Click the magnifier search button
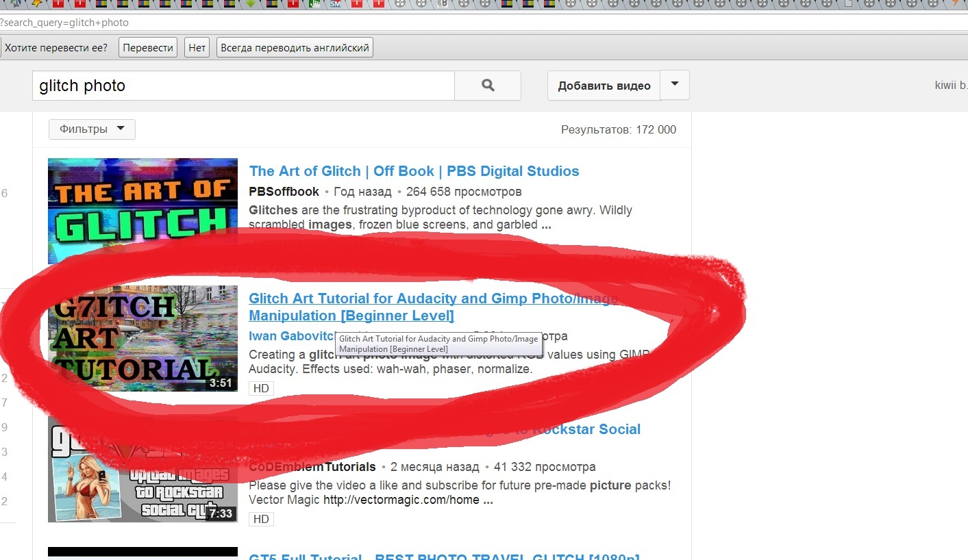The height and width of the screenshot is (560, 968). click(x=488, y=86)
